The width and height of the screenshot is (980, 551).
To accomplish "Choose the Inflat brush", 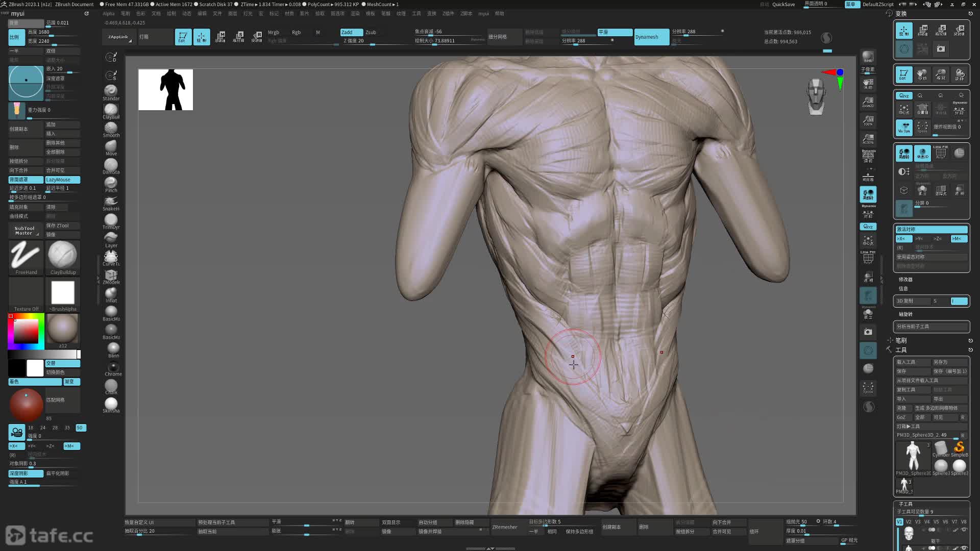I will coord(111,294).
